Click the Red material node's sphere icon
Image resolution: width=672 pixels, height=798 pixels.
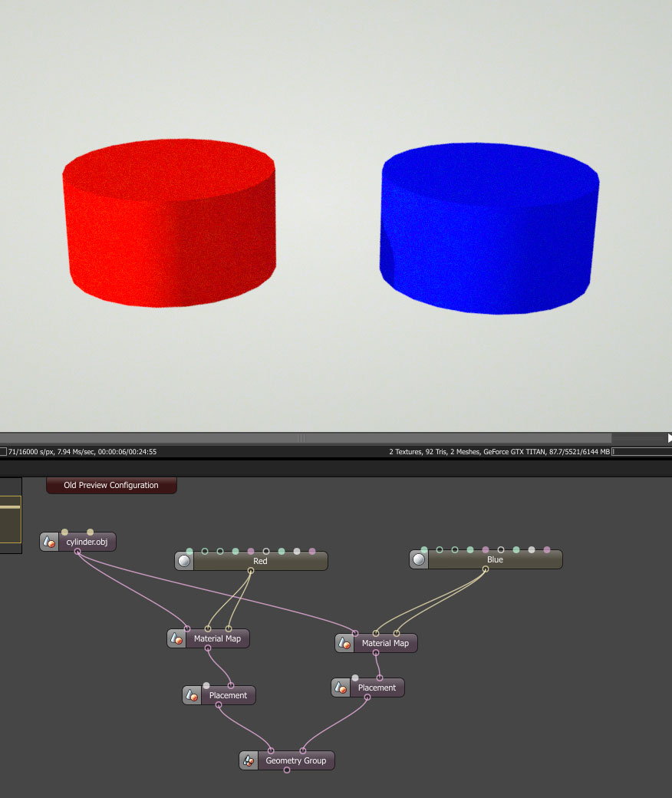(184, 561)
